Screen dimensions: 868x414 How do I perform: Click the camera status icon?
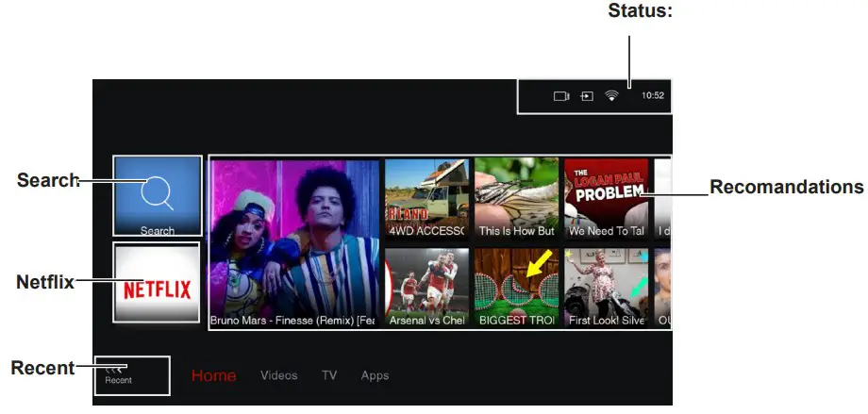561,96
